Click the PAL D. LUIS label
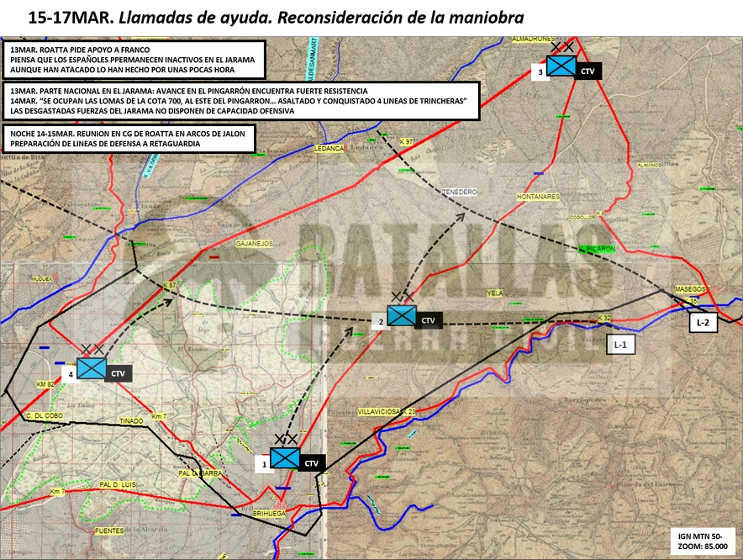The height and width of the screenshot is (560, 743). (118, 484)
